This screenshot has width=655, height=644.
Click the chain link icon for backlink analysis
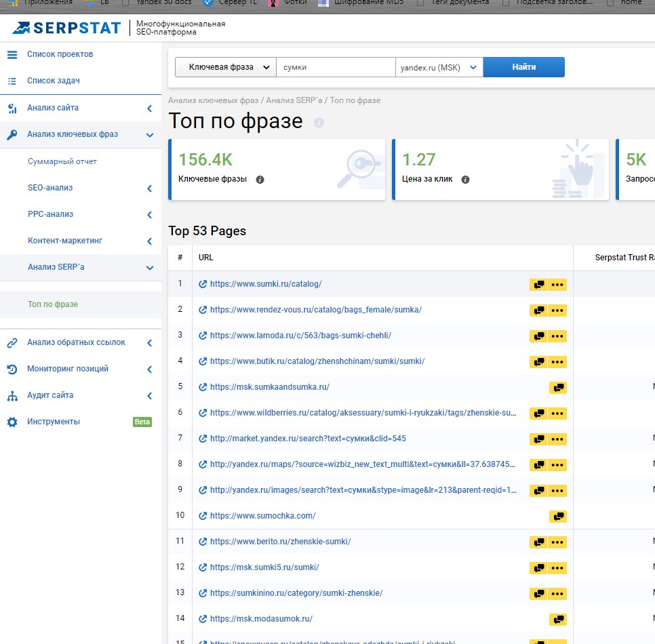[x=12, y=342]
